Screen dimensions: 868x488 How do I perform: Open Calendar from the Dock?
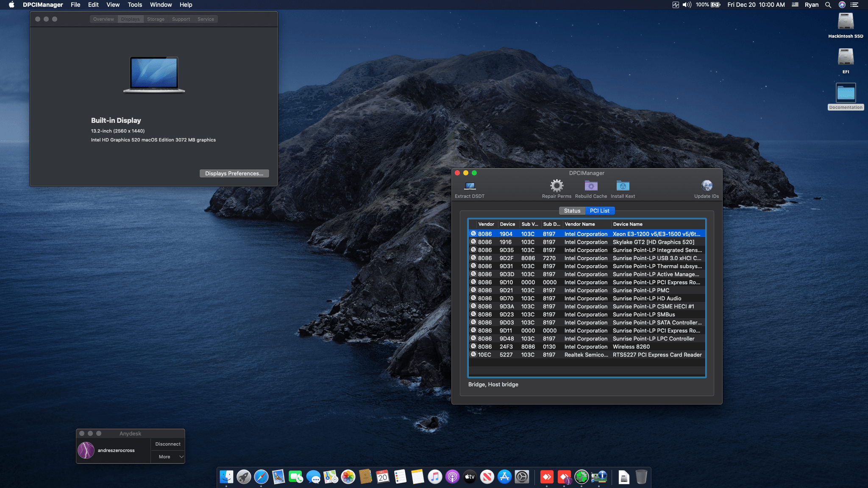point(383,477)
